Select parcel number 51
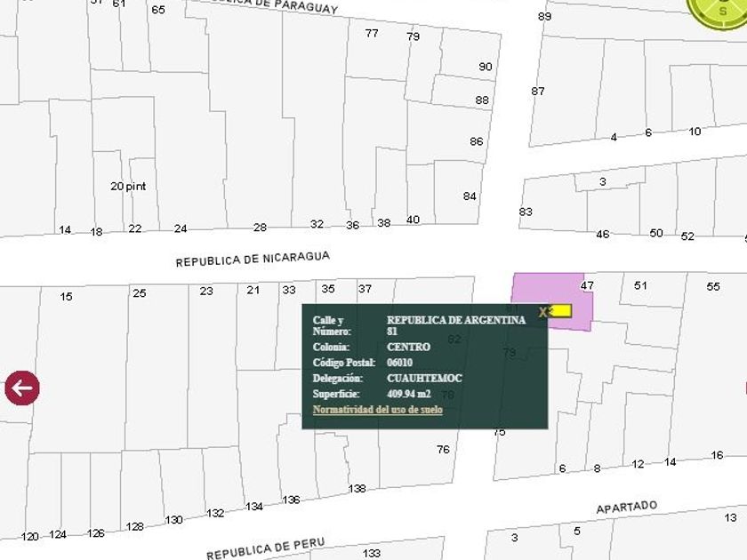 coord(640,285)
